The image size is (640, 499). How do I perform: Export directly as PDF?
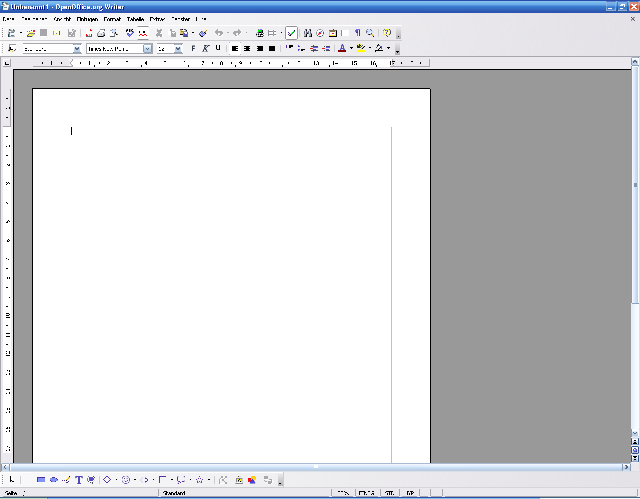[89, 33]
